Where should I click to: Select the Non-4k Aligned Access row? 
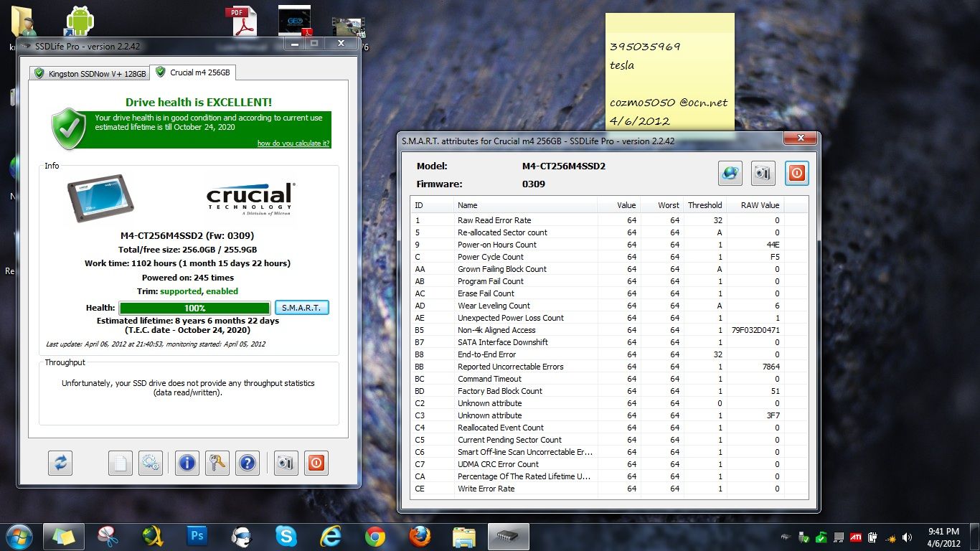[x=609, y=330]
